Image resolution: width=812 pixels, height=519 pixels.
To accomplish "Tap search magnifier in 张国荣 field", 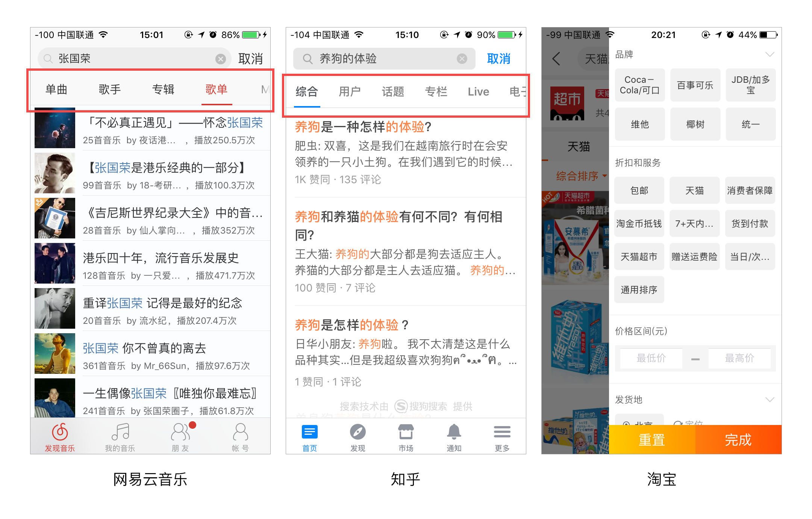I will pos(48,59).
